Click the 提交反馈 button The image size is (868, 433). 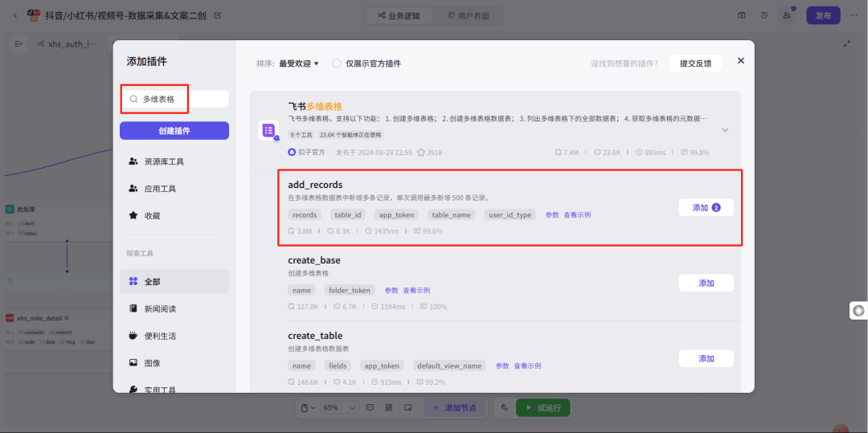(x=696, y=63)
